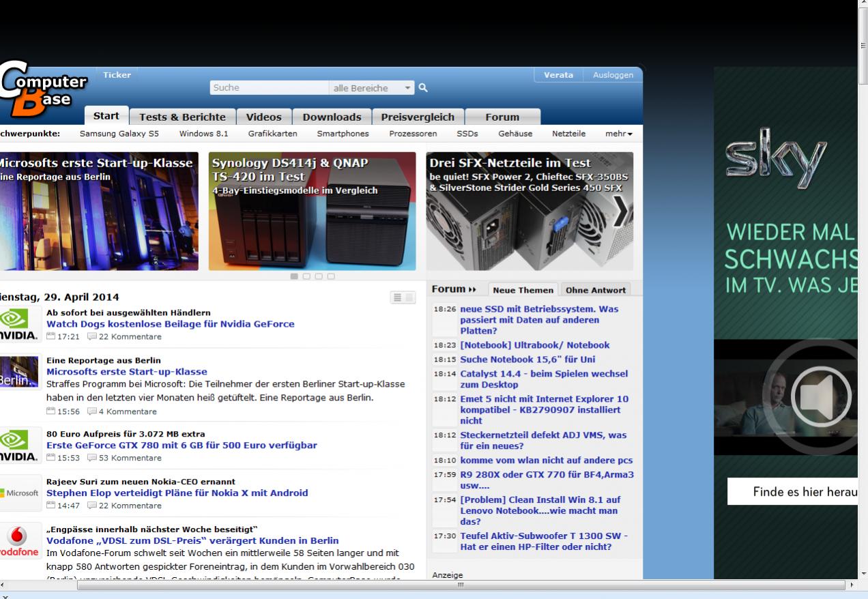Open the Prozessoren topic
The image size is (868, 599).
413,134
